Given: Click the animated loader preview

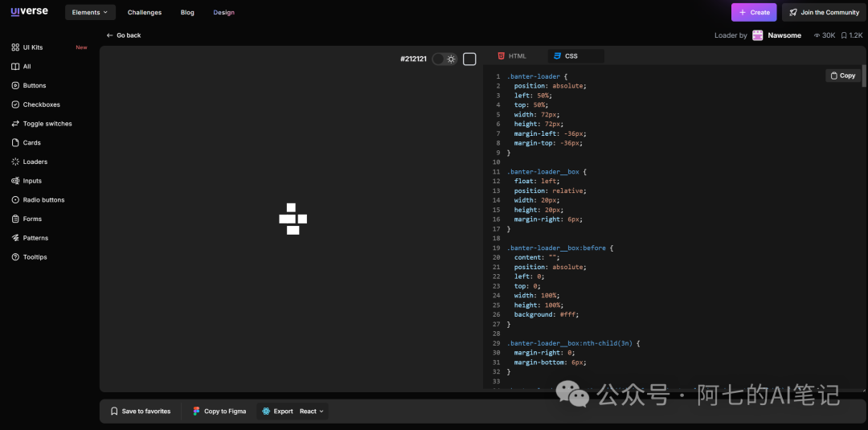Looking at the screenshot, I should [293, 219].
